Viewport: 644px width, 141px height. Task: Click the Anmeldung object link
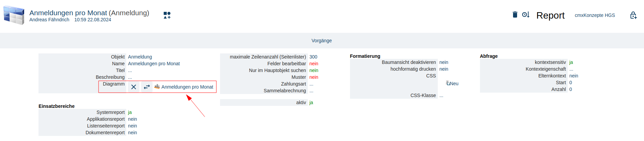click(x=140, y=57)
